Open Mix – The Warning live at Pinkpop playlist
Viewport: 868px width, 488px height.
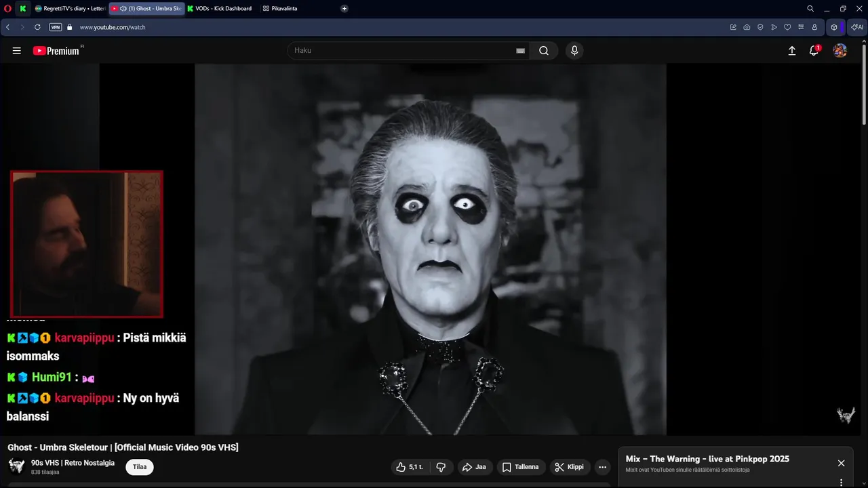point(707,459)
